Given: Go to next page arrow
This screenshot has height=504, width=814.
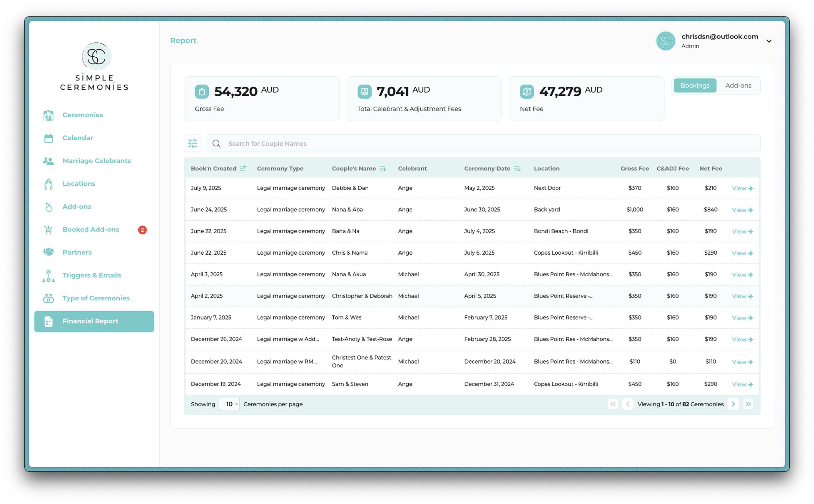Looking at the screenshot, I should [734, 404].
